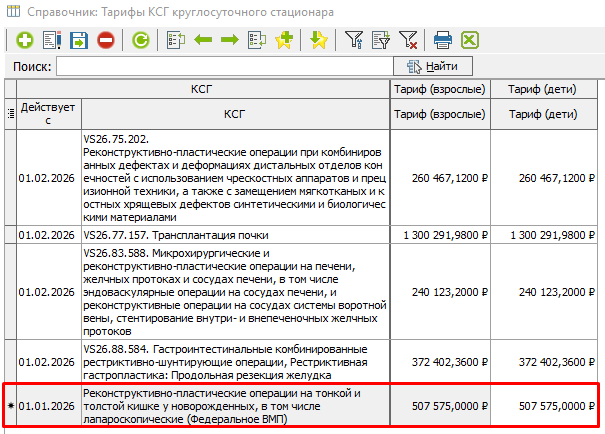This screenshot has width=605, height=434.
Task: Sort by the lower Тариф (дети) column header
Action: (543, 114)
